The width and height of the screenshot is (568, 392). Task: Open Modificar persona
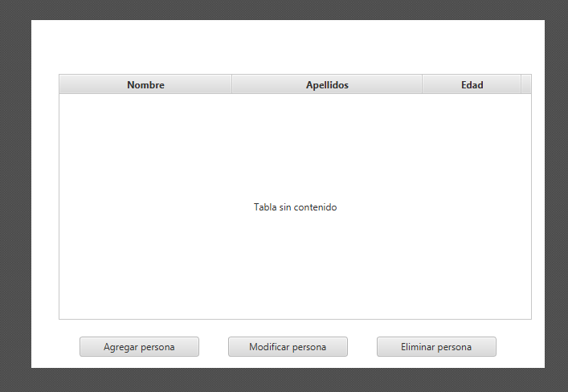click(288, 347)
